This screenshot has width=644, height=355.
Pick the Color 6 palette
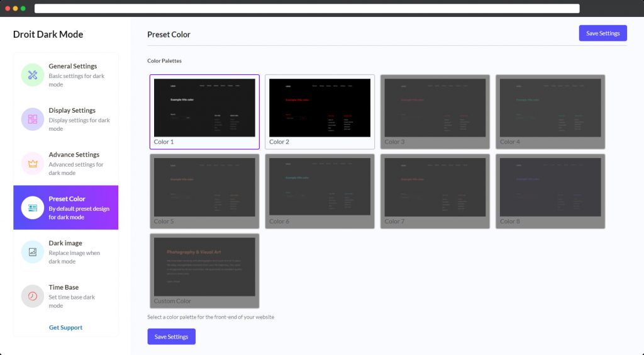click(319, 191)
